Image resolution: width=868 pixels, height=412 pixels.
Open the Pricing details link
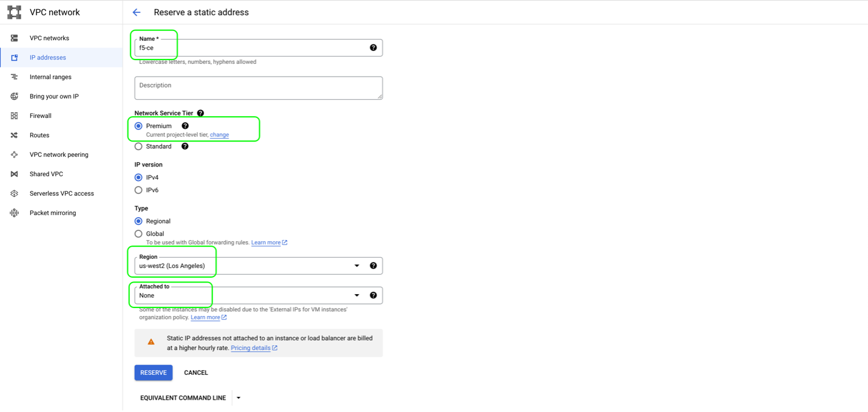pos(251,348)
